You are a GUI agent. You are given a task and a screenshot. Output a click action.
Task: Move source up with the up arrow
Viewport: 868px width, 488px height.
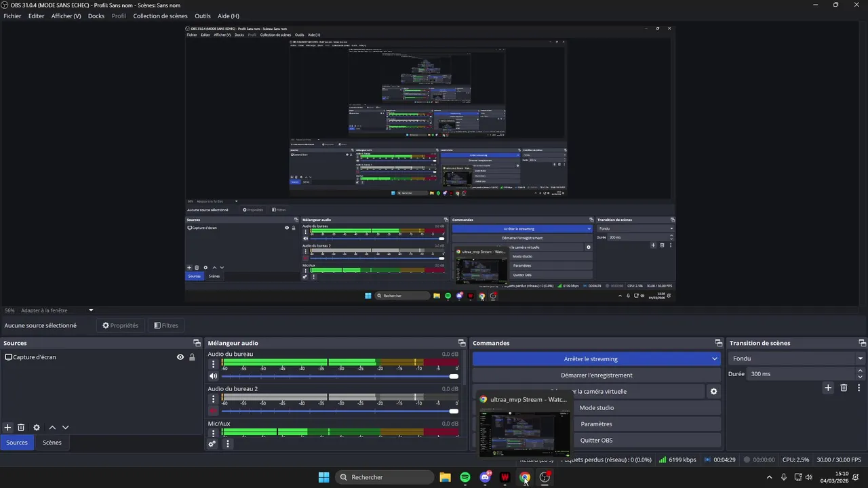click(52, 428)
